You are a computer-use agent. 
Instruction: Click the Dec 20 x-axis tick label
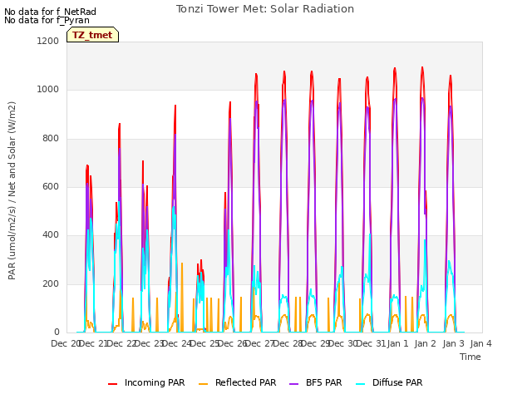[x=66, y=343]
